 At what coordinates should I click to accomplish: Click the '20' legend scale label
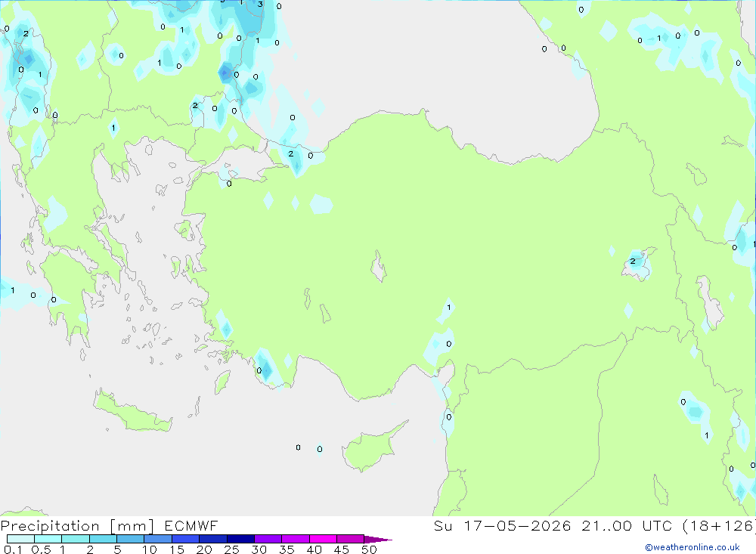[x=204, y=549]
